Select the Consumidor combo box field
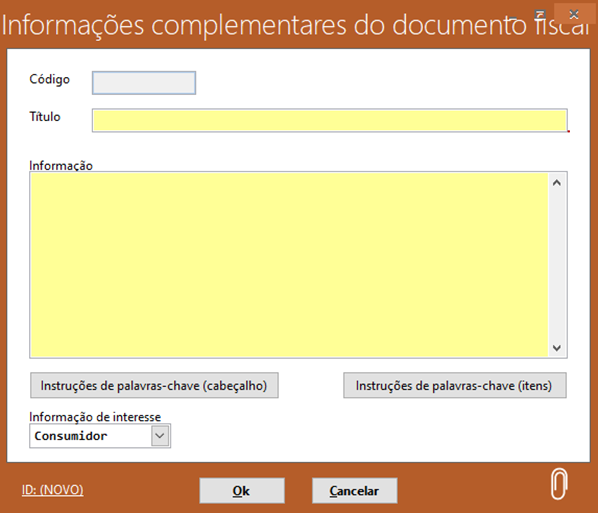 pos(100,436)
